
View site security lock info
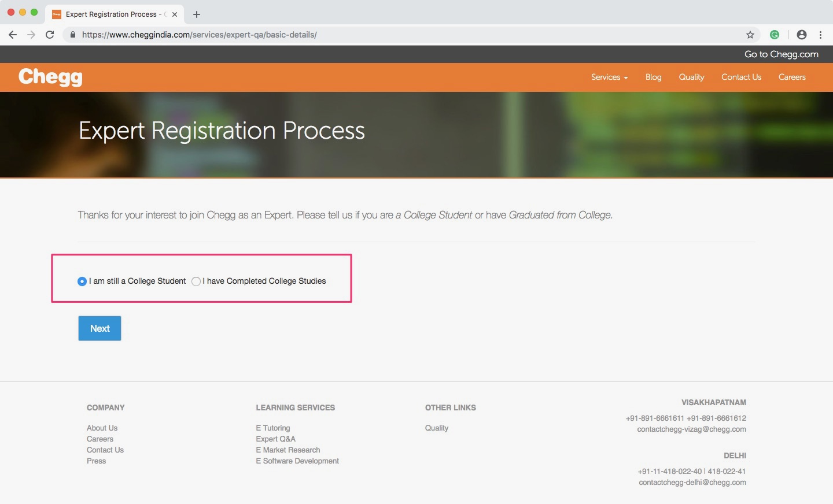pyautogui.click(x=73, y=35)
